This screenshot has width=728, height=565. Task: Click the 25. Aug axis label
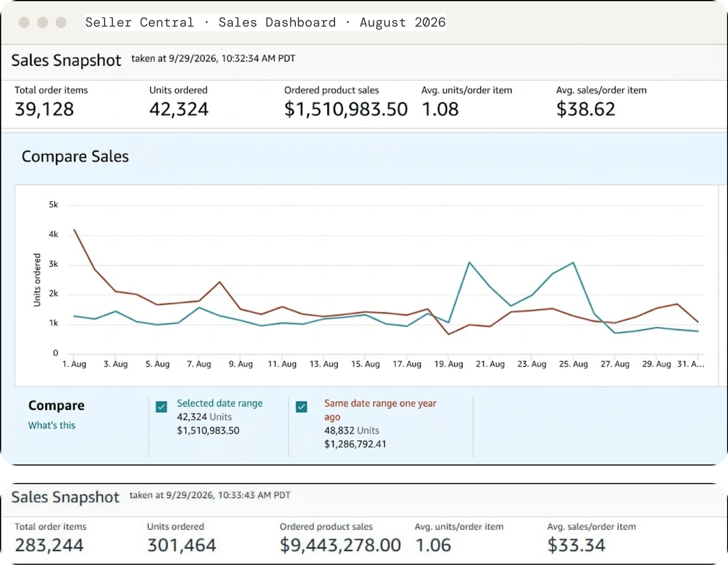(573, 364)
